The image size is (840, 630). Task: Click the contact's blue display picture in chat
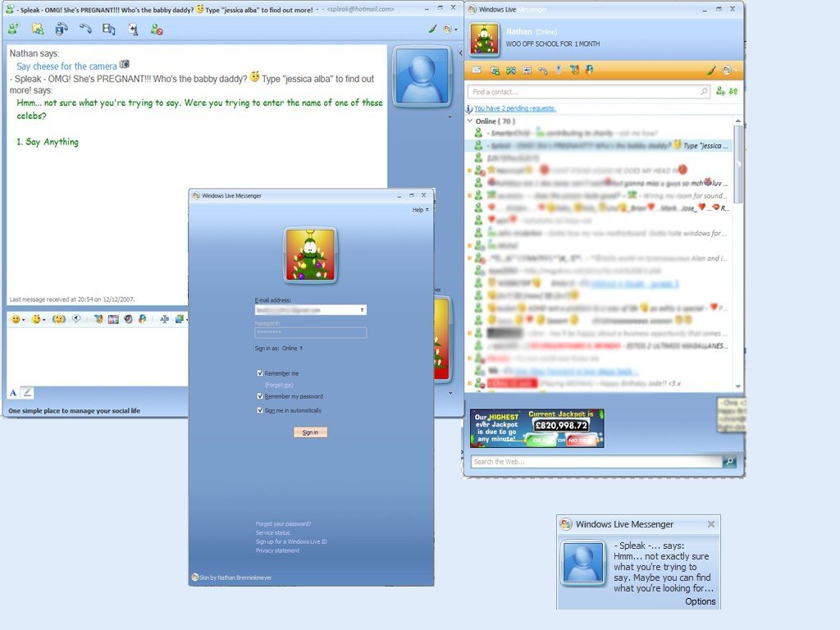tap(422, 76)
